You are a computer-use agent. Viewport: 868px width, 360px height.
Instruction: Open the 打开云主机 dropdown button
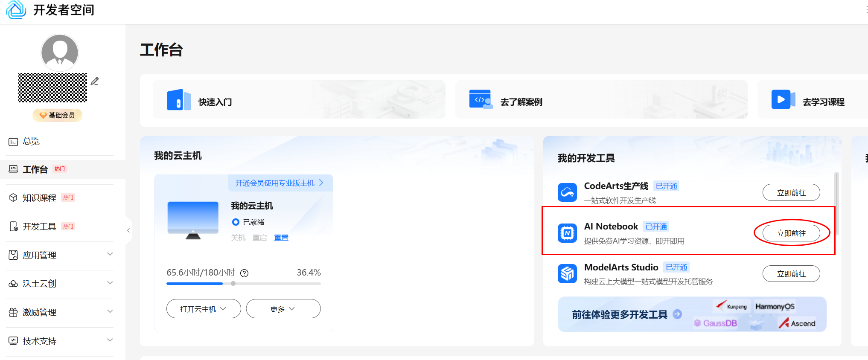(204, 308)
